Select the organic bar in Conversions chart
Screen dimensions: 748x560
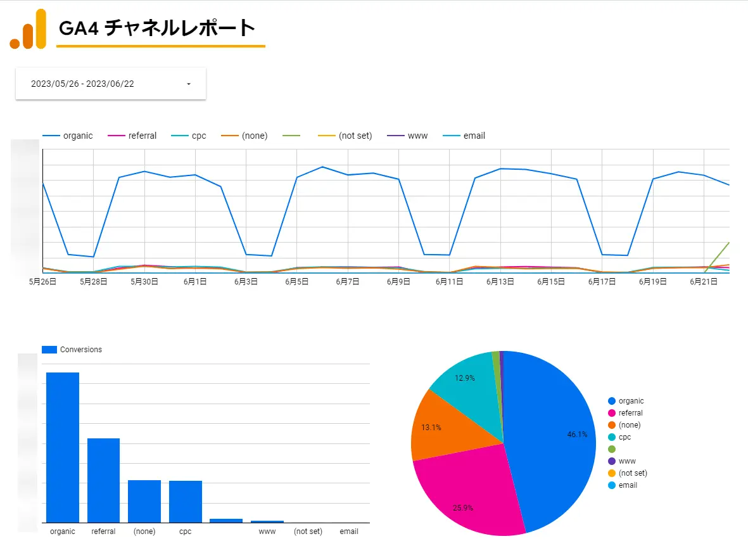point(63,447)
